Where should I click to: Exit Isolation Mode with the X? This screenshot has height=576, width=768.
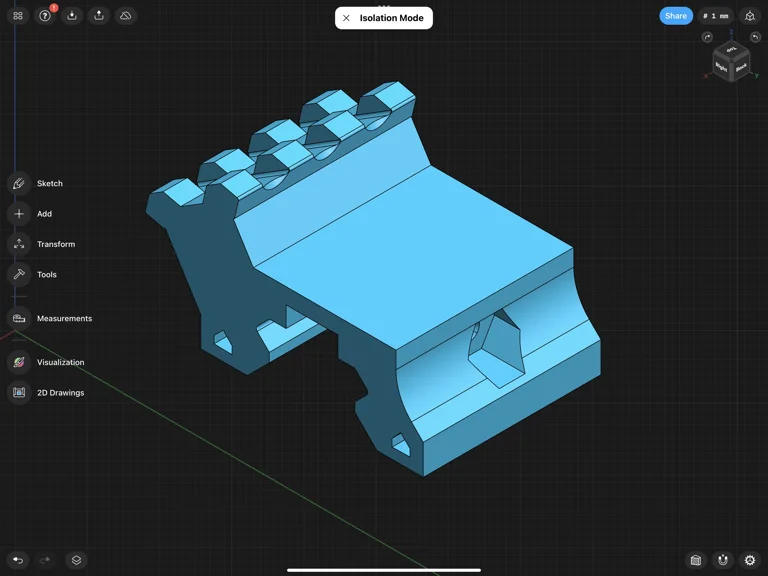pyautogui.click(x=346, y=18)
